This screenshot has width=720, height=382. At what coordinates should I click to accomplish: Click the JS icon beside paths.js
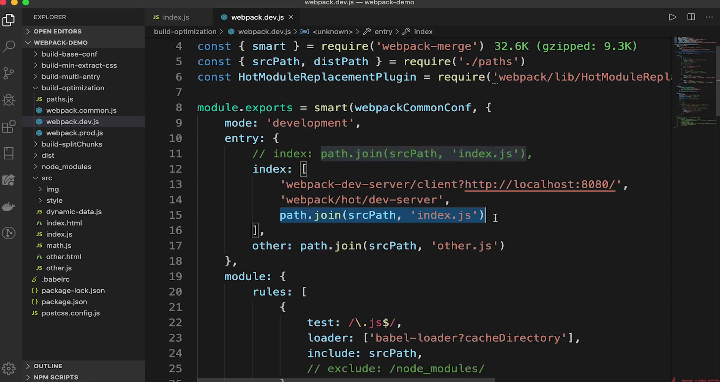coord(39,99)
